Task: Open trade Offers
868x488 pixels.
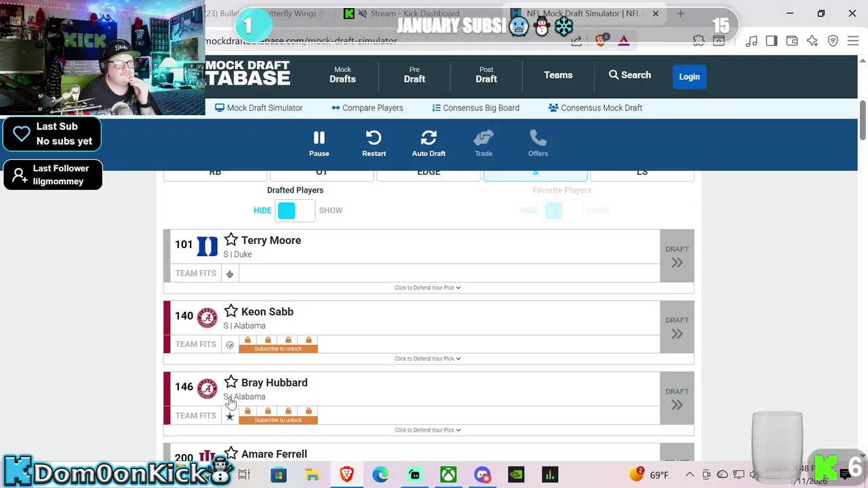Action: [x=538, y=144]
